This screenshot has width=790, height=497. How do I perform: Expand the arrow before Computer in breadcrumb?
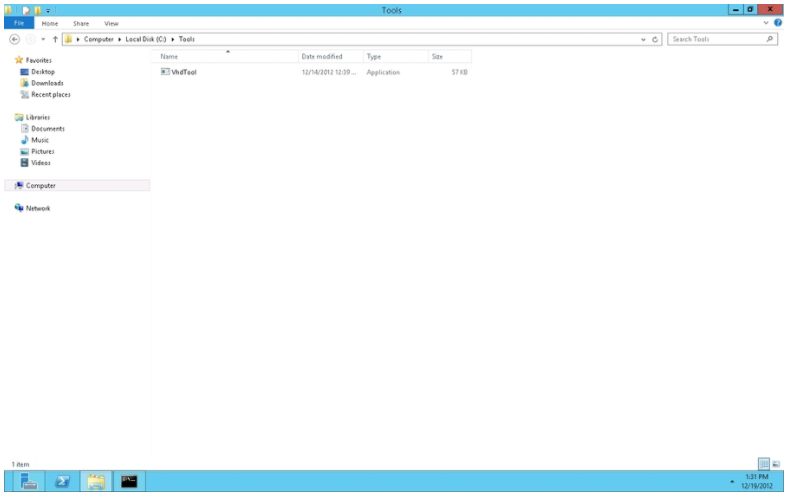[78, 39]
